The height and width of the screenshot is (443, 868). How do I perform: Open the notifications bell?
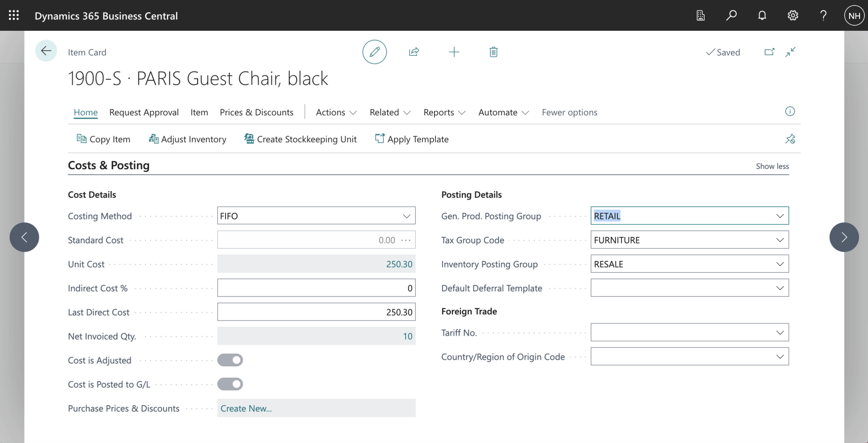click(762, 16)
